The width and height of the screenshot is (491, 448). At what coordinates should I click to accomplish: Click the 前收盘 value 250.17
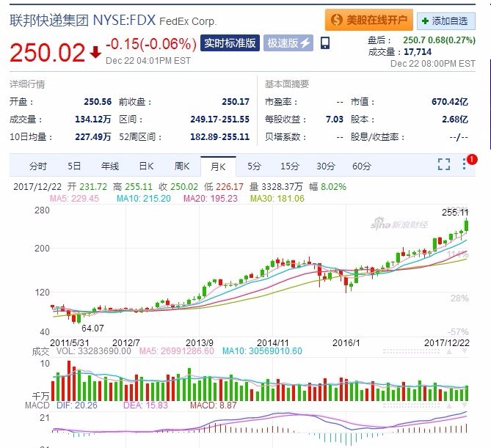click(236, 102)
